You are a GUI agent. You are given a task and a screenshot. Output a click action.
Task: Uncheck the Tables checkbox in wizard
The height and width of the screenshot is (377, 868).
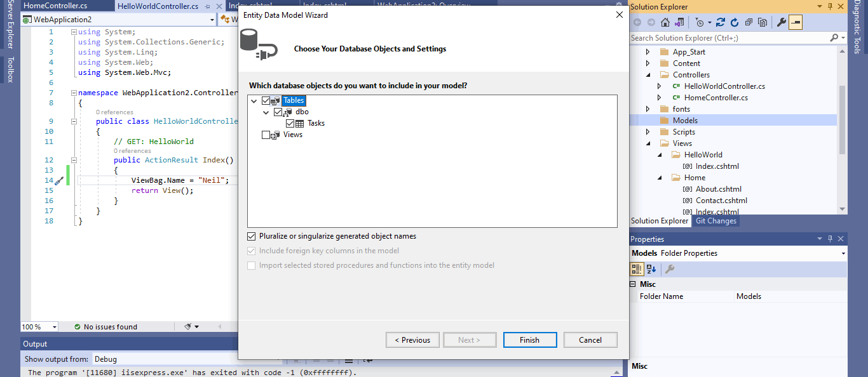click(266, 100)
